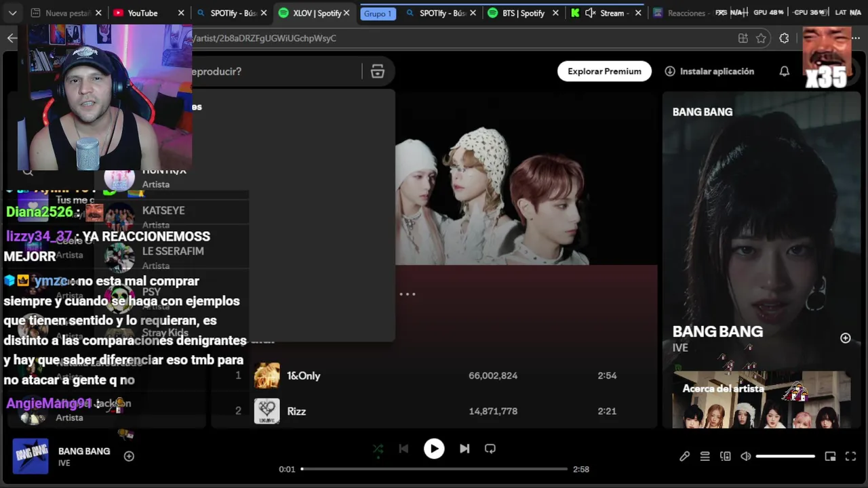Toggle shuffle playback
The image size is (868, 488).
[378, 449]
